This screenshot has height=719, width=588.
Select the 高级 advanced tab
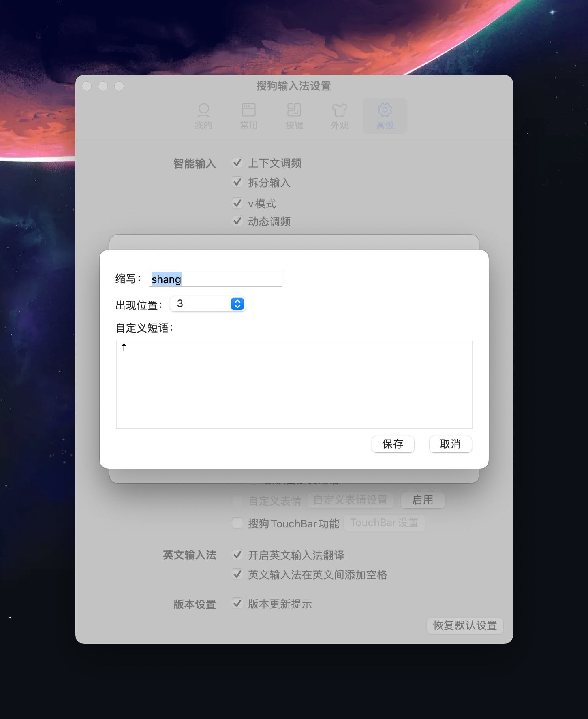[385, 116]
